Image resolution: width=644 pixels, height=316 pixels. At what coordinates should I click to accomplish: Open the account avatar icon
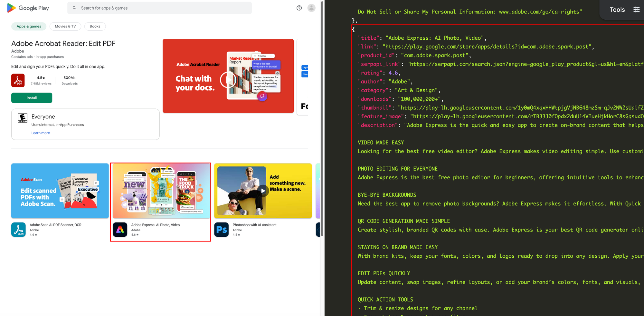tap(311, 8)
